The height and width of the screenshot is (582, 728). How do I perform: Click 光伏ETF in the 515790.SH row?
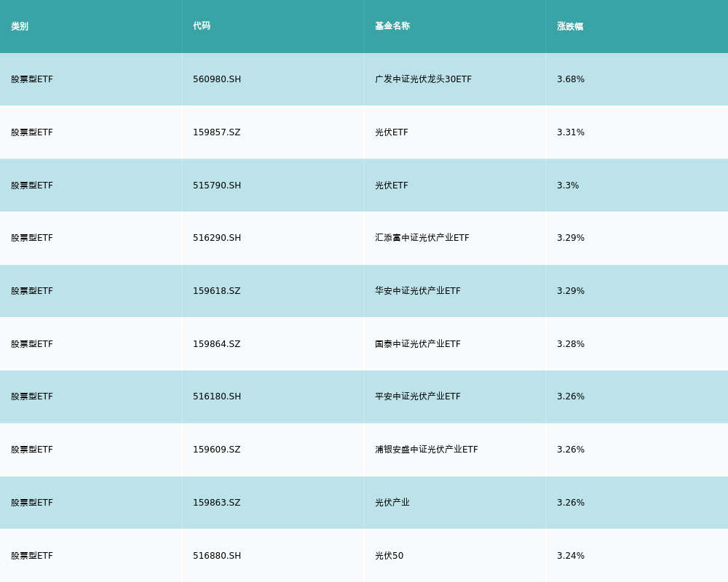coord(392,186)
